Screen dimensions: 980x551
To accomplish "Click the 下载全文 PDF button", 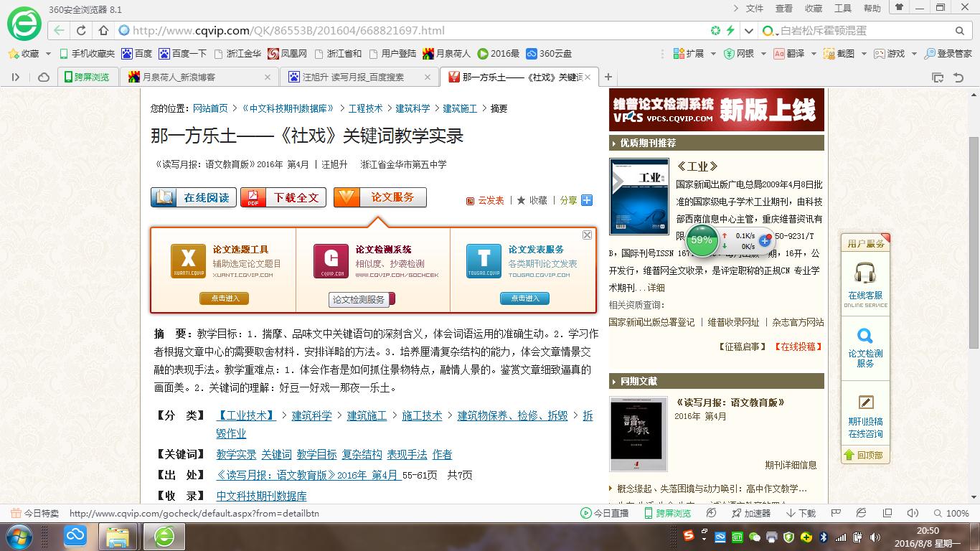I will click(283, 197).
